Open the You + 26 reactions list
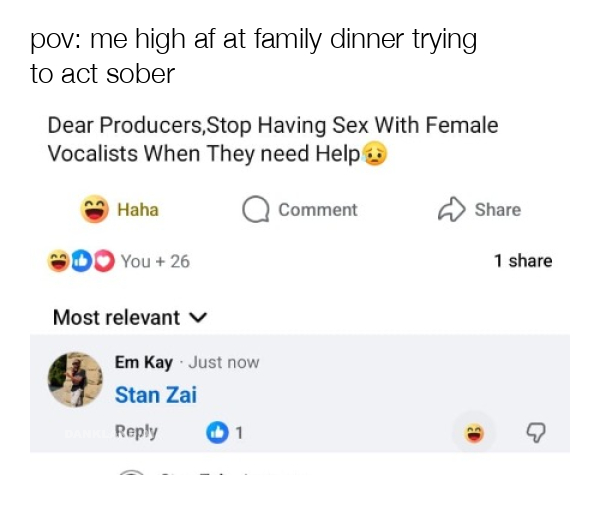This screenshot has width=600, height=505. pyautogui.click(x=155, y=261)
